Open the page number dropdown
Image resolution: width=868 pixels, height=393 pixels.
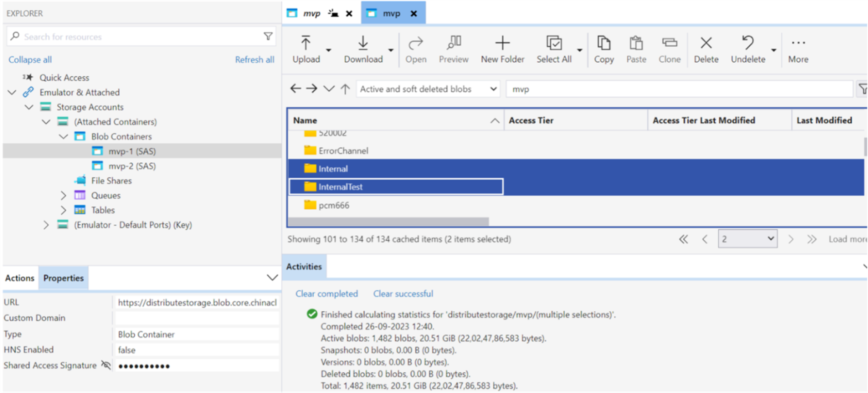coord(747,239)
